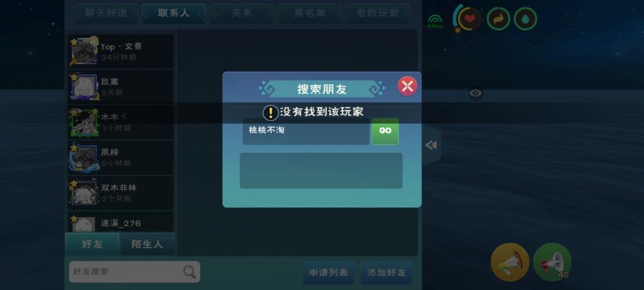Click the blue water drop thirst icon
Screen dimensions: 644x290
coord(525,19)
